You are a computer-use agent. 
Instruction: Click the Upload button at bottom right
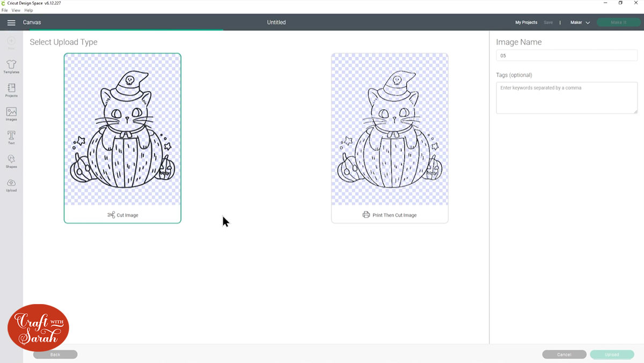[x=612, y=354]
